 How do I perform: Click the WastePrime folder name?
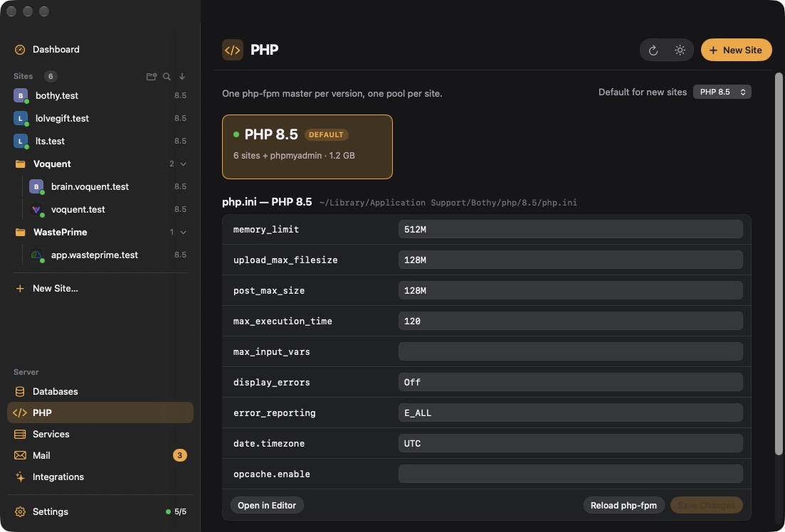[60, 233]
